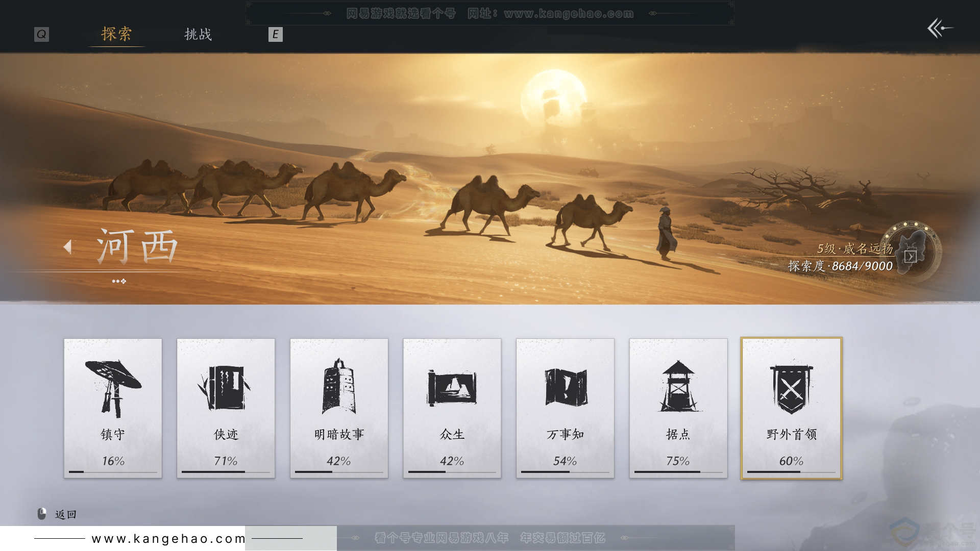Viewport: 980px width, 551px height.
Task: Toggle the E key category shortcut
Action: click(x=275, y=35)
